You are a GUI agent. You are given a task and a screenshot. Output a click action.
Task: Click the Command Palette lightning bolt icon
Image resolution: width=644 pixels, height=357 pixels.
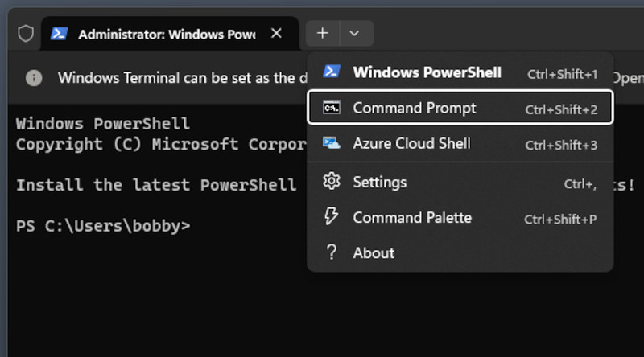tap(331, 217)
